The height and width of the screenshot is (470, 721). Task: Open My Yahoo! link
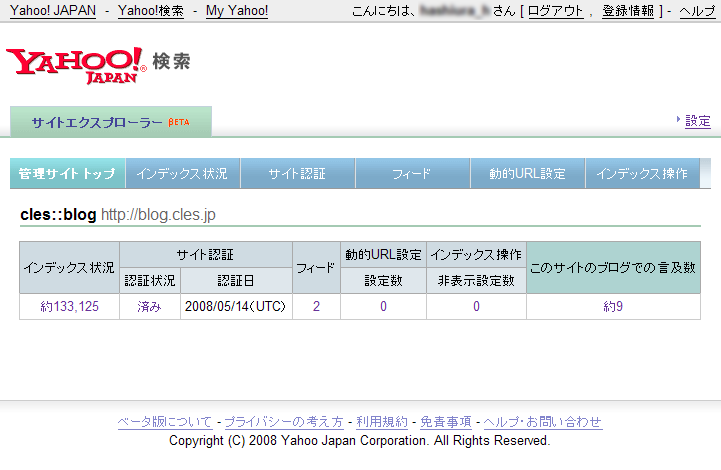coord(237,11)
